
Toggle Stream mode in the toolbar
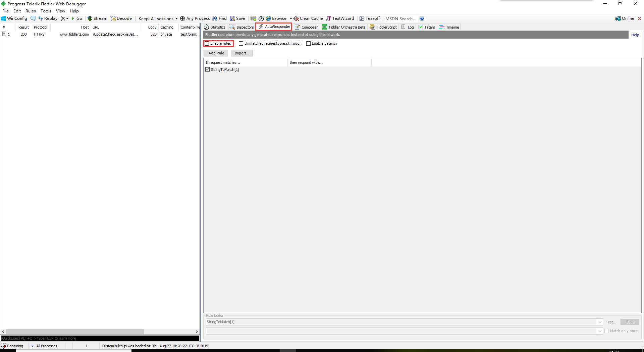click(97, 18)
